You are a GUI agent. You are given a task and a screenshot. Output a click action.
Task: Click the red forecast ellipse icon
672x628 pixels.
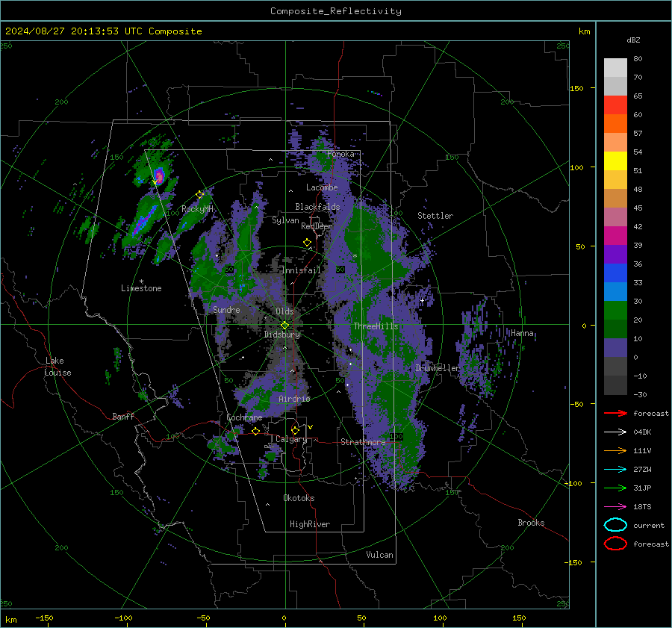pyautogui.click(x=615, y=544)
